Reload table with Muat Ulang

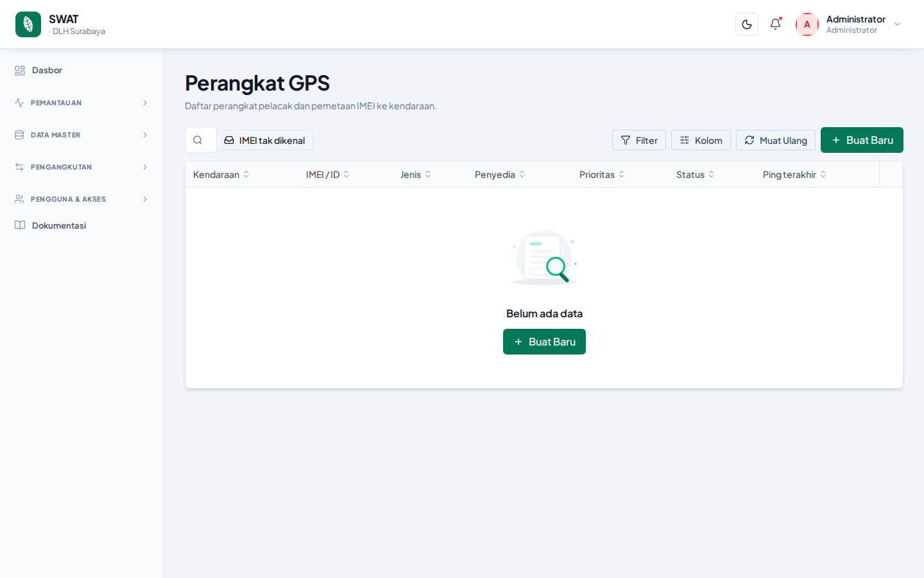click(776, 140)
